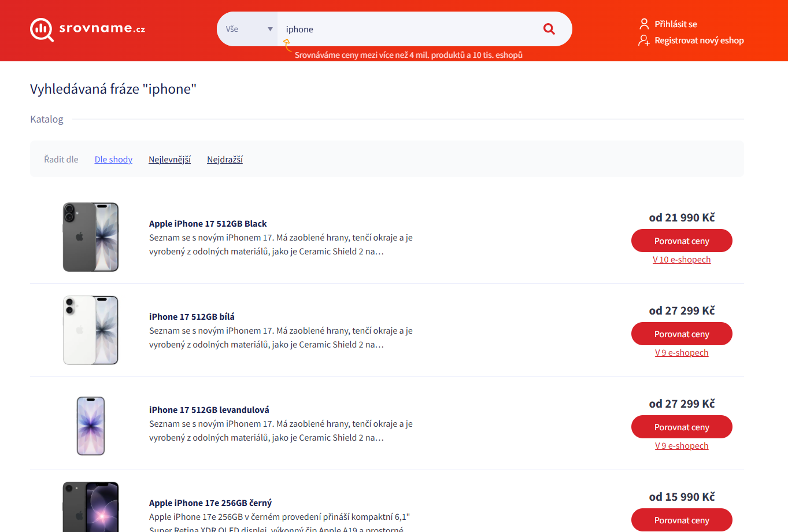Compare prices for iPhone 17 512GB levandulová
This screenshot has width=788, height=532.
pyautogui.click(x=682, y=427)
